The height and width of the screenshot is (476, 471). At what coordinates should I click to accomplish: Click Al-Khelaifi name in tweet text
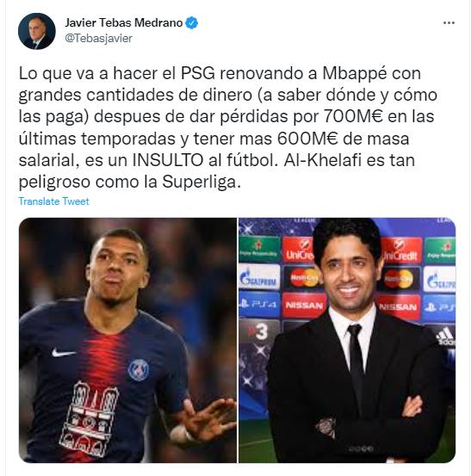point(323,160)
